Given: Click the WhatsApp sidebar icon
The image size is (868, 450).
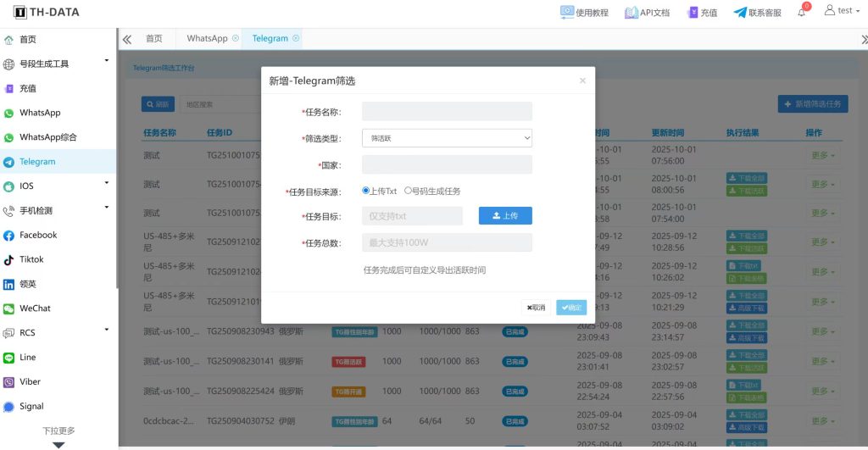Looking at the screenshot, I should click(8, 113).
